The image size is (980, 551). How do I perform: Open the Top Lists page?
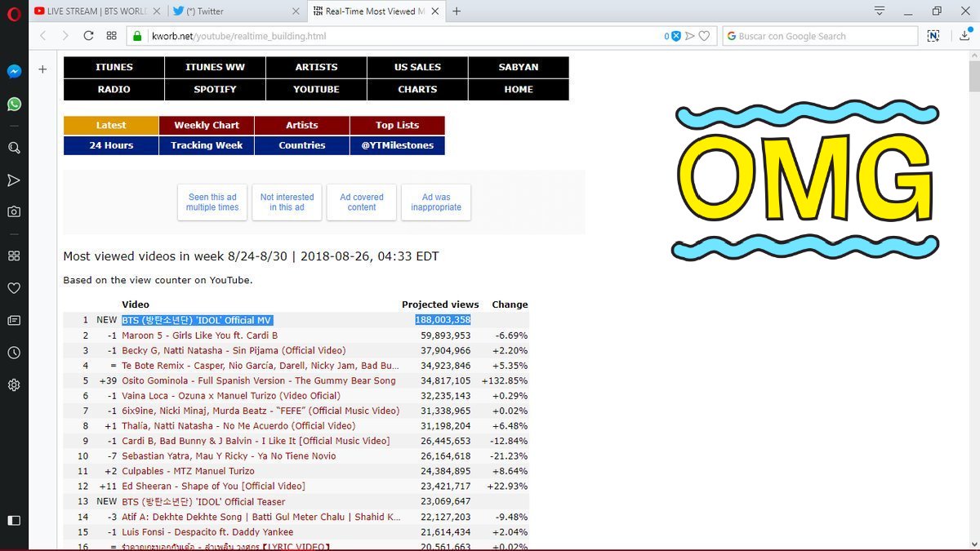tap(397, 125)
